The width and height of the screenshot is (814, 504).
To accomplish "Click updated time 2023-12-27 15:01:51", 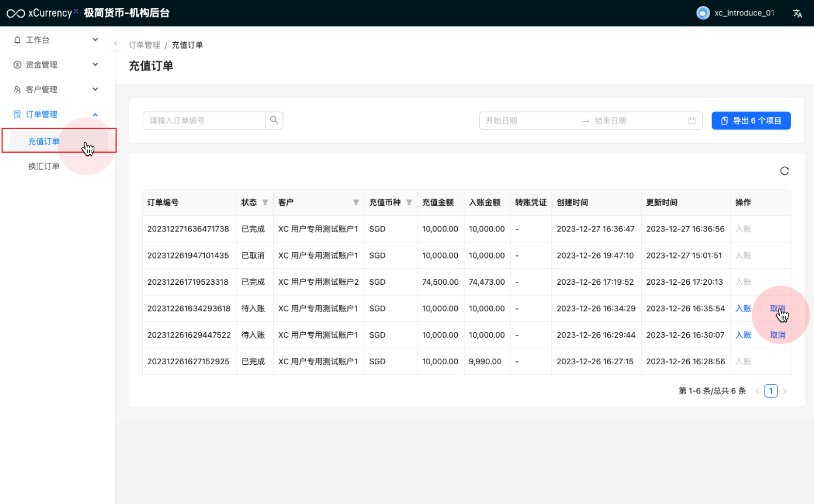I will [x=684, y=256].
